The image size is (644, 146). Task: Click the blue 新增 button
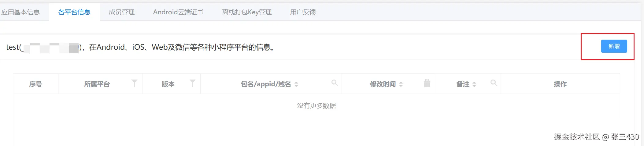(614, 46)
